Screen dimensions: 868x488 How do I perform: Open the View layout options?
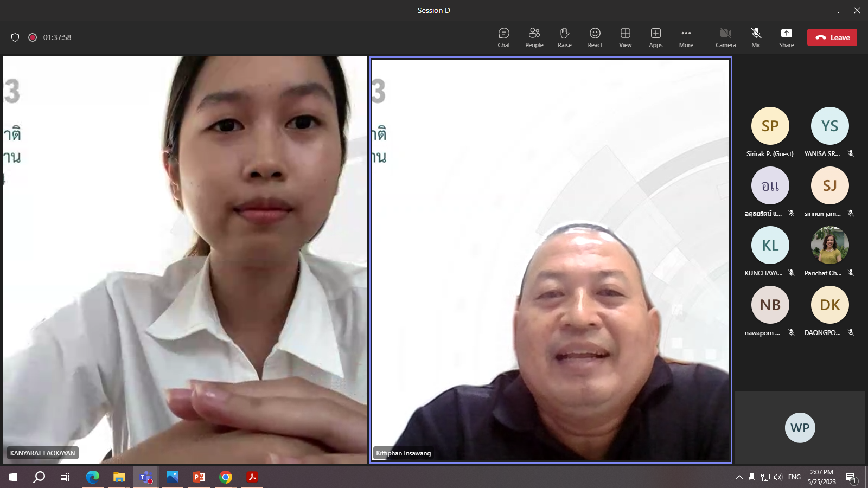pos(626,37)
